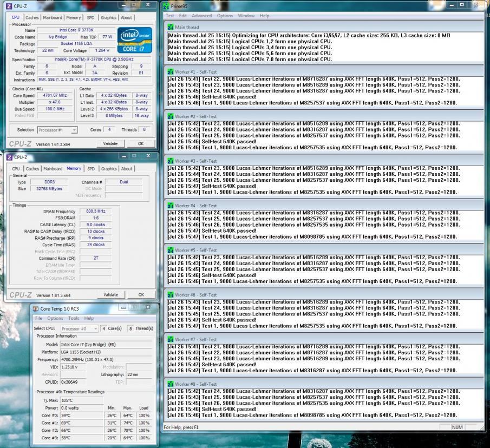490x448 pixels.
Task: Click the Worker #4 Self-Test window icon
Action: 171,206
